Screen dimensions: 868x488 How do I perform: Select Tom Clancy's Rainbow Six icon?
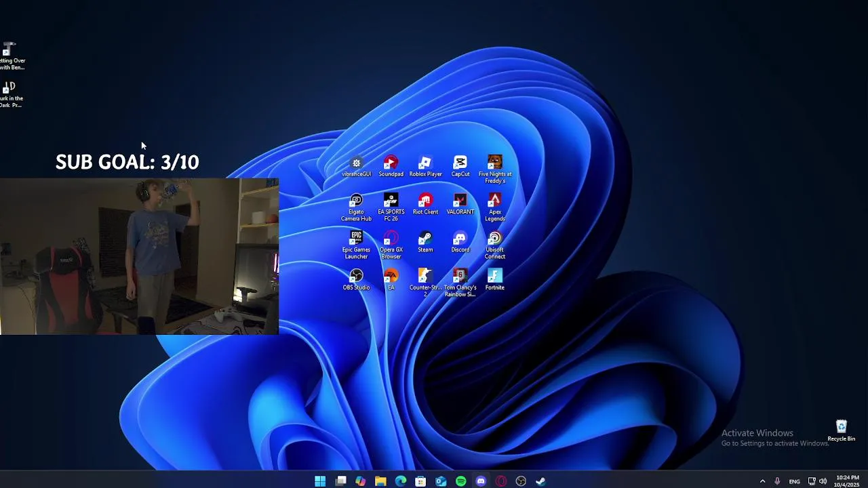coord(460,283)
